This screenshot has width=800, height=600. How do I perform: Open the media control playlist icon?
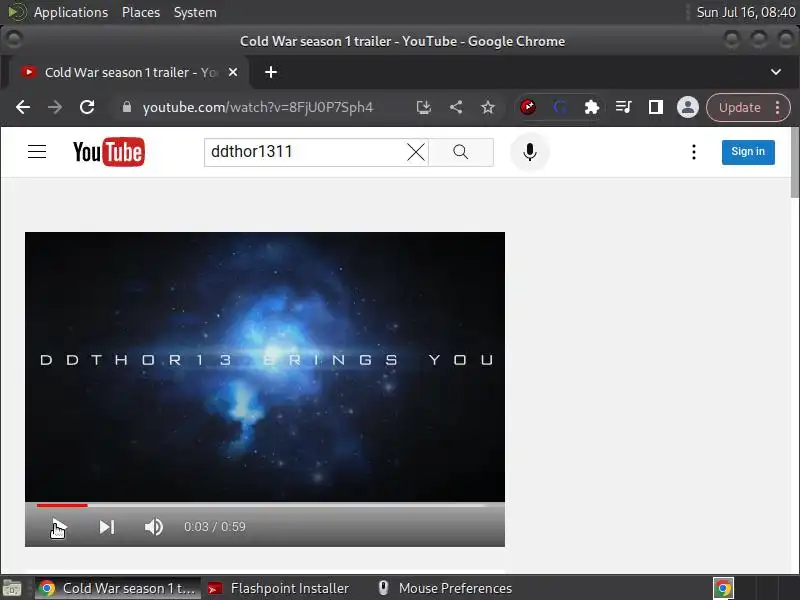click(623, 107)
